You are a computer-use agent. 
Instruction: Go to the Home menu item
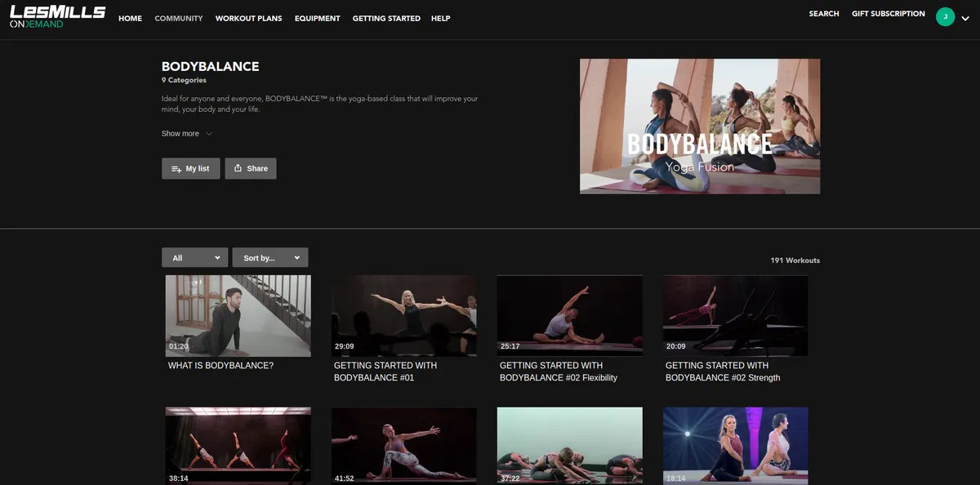coord(130,18)
